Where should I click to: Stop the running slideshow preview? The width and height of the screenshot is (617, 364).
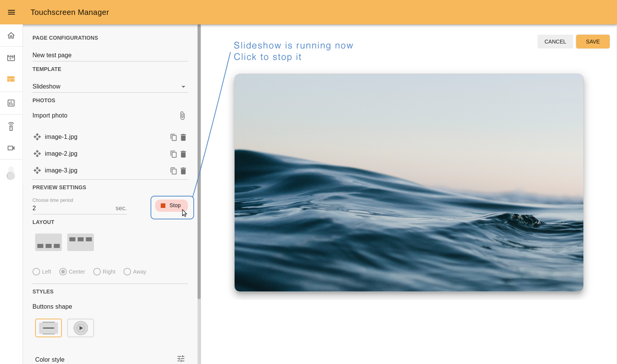point(172,206)
